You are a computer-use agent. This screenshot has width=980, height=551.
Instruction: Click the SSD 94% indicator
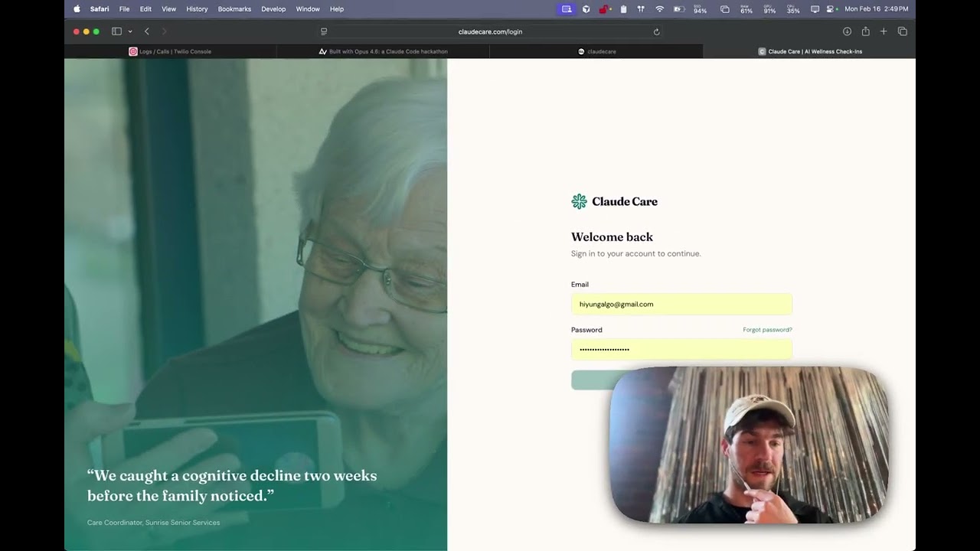700,9
